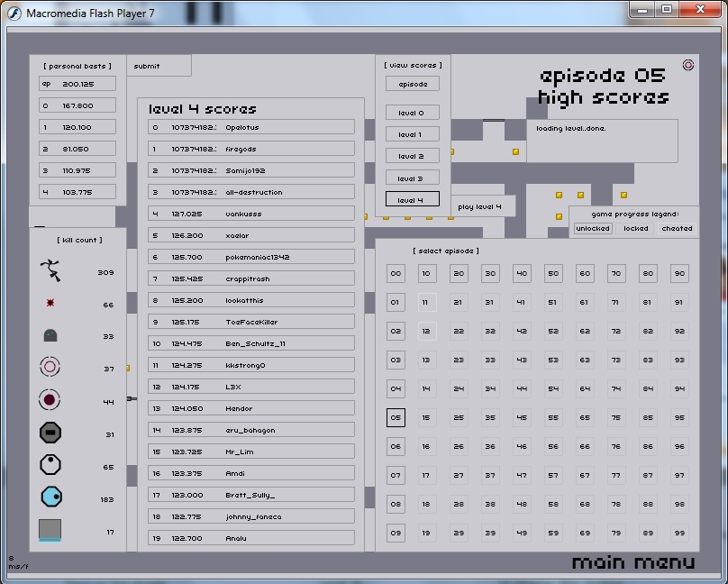Click the gray dome floor guard icon
Screen dimensions: 728x584
tap(50, 335)
